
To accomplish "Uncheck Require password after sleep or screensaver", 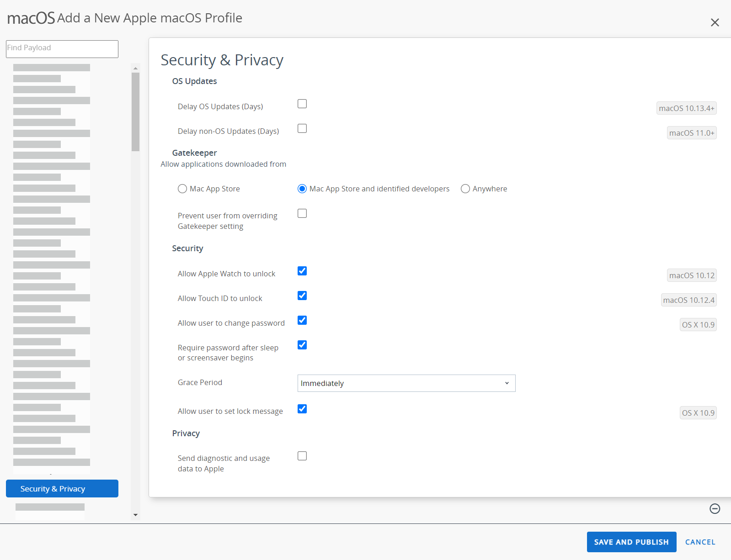I will point(302,345).
